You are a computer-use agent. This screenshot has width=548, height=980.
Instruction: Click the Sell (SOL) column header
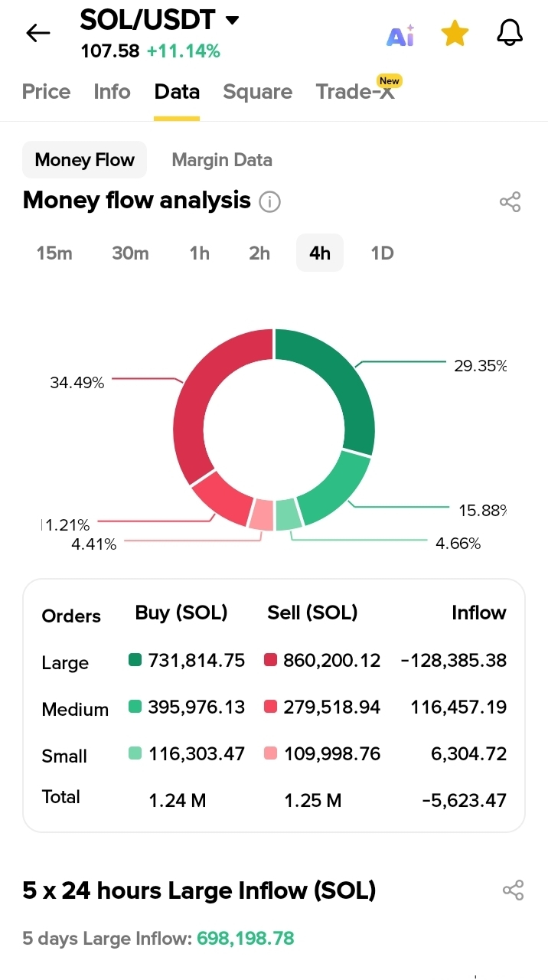click(x=312, y=612)
